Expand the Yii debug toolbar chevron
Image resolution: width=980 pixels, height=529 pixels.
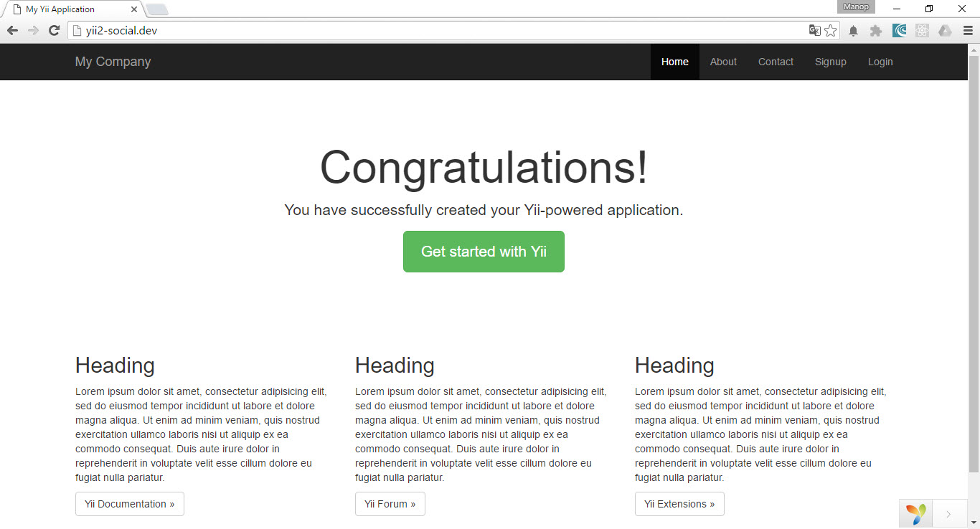948,514
